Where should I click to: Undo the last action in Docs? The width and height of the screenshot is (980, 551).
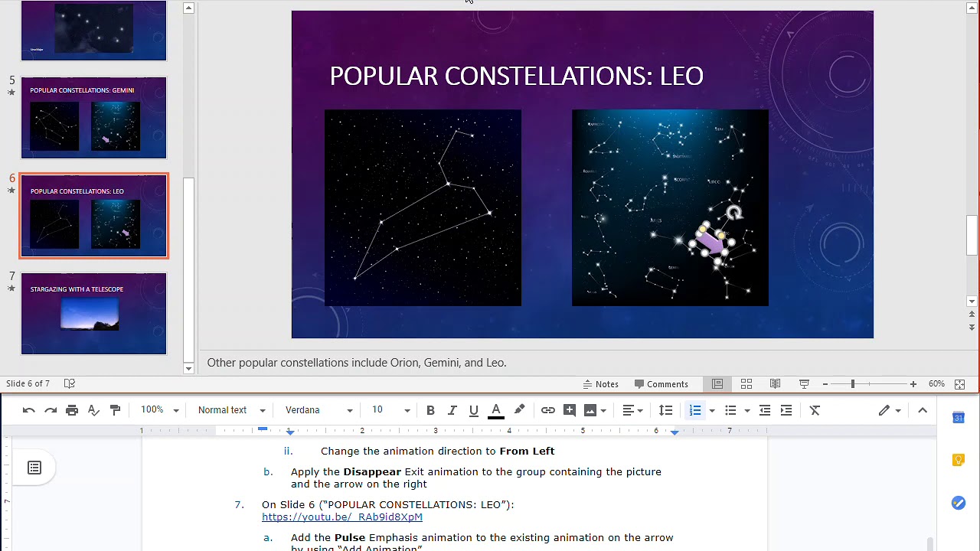click(x=29, y=410)
